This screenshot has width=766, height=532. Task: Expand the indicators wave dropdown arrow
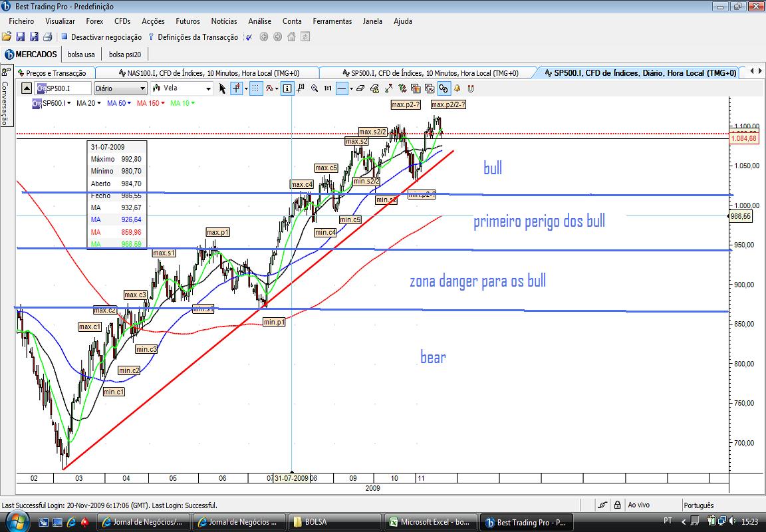277,89
